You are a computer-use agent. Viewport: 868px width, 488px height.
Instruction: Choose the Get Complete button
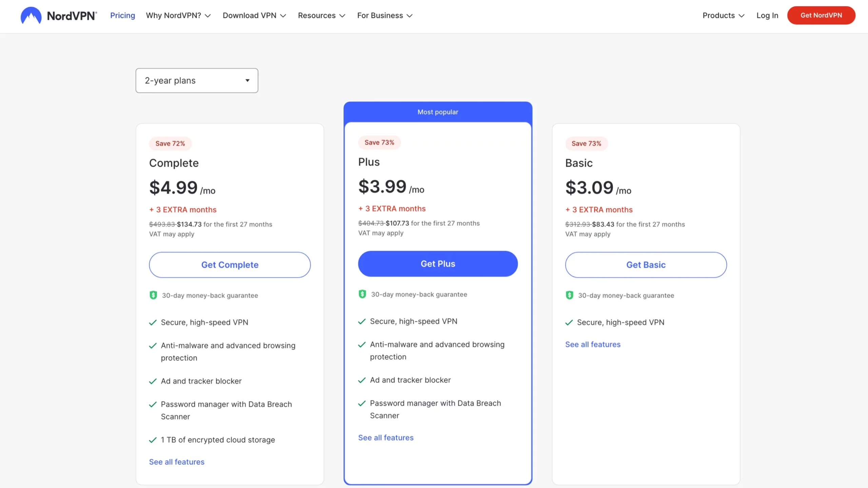[x=230, y=265]
